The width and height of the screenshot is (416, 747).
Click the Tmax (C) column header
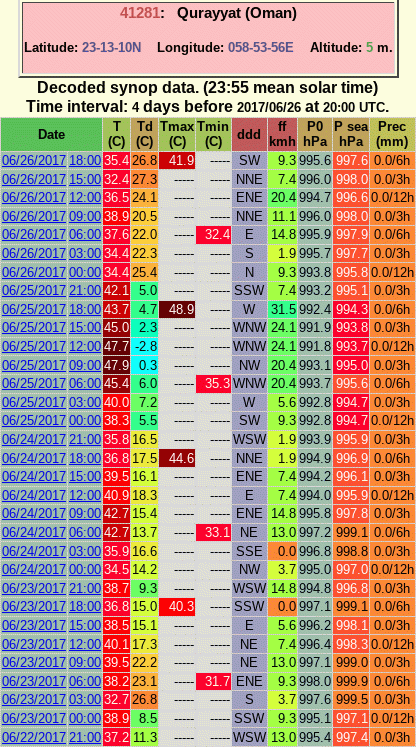click(x=177, y=134)
